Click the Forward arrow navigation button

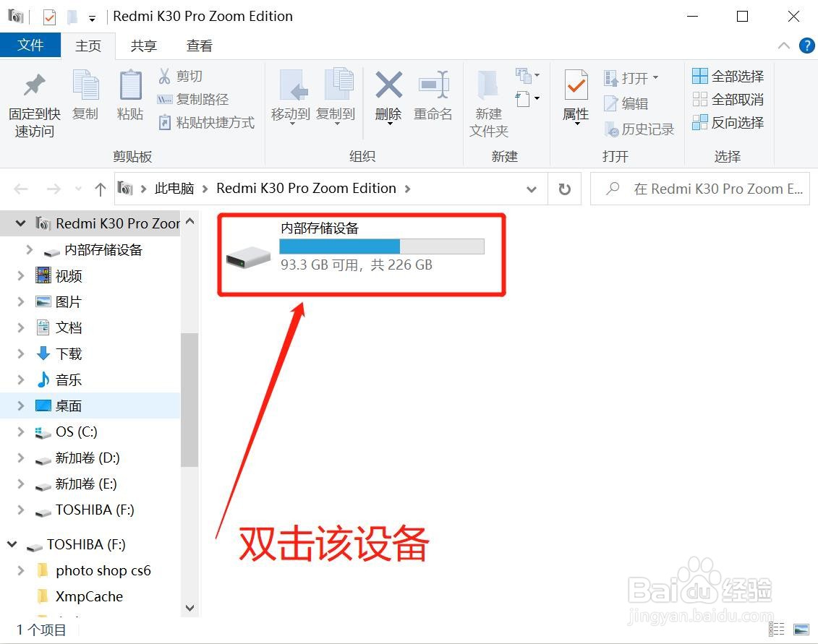pos(54,189)
